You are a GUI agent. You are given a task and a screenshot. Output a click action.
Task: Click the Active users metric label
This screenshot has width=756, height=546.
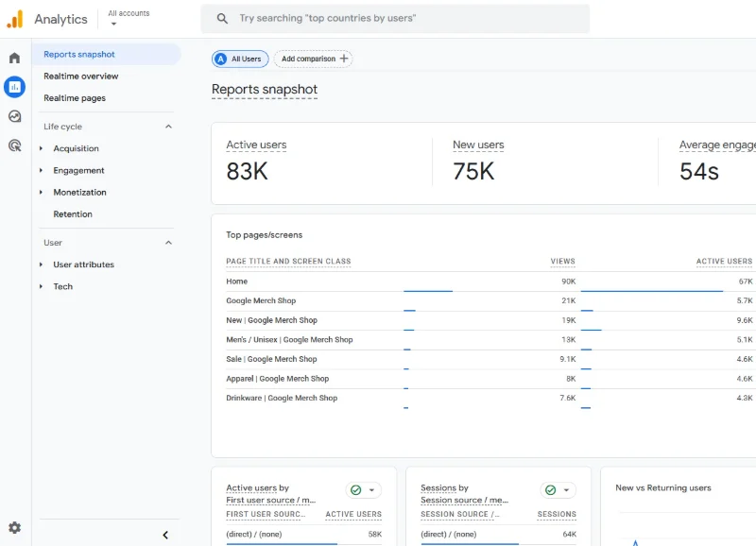coord(256,145)
